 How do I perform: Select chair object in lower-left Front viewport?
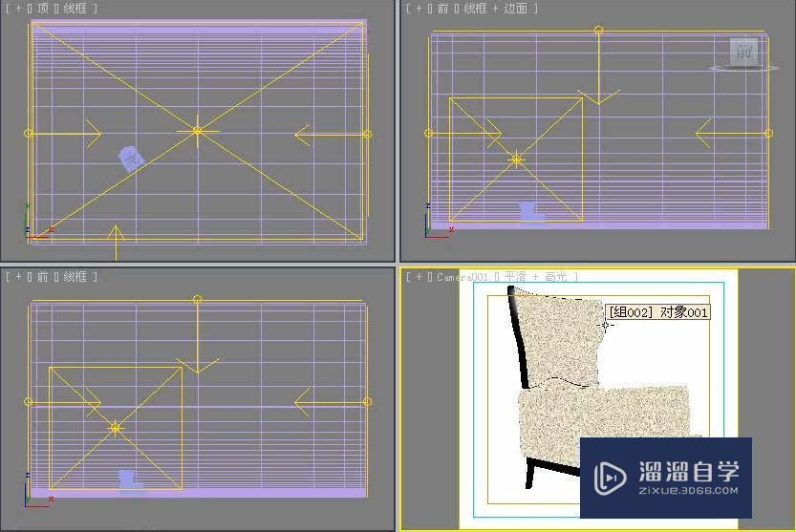[x=131, y=479]
